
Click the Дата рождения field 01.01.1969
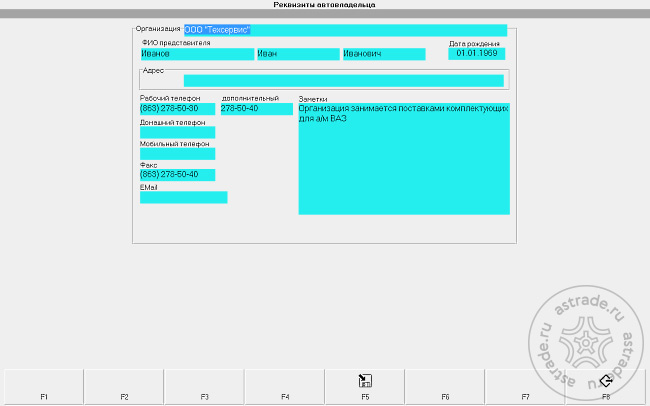click(476, 53)
